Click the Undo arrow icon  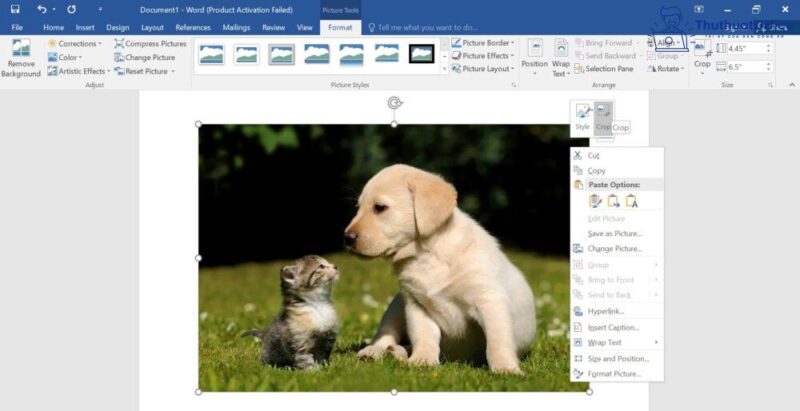click(x=42, y=9)
